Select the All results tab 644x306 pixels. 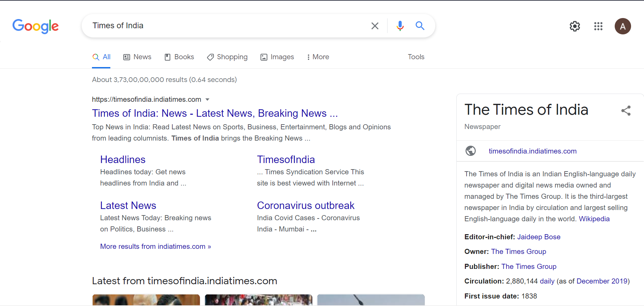[101, 57]
